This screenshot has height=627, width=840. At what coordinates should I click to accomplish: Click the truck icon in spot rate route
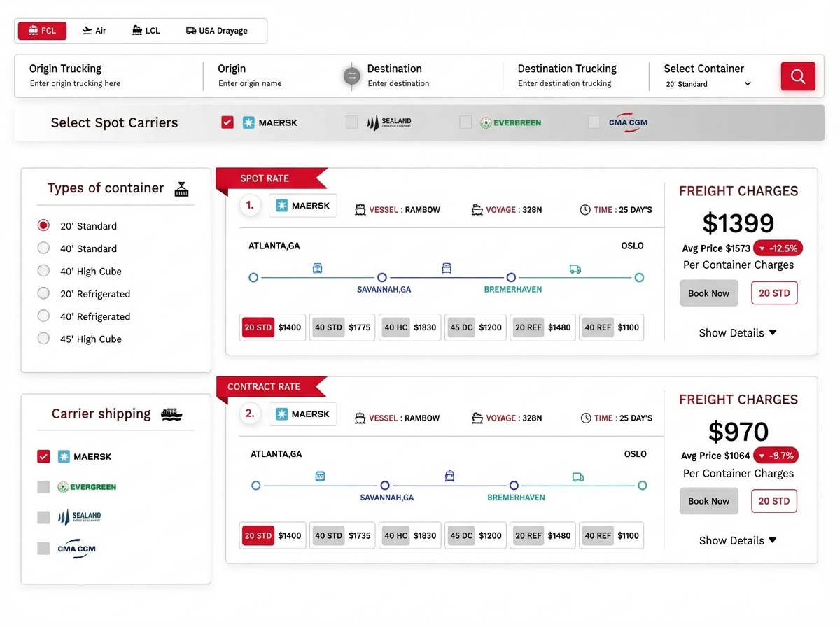(x=575, y=269)
